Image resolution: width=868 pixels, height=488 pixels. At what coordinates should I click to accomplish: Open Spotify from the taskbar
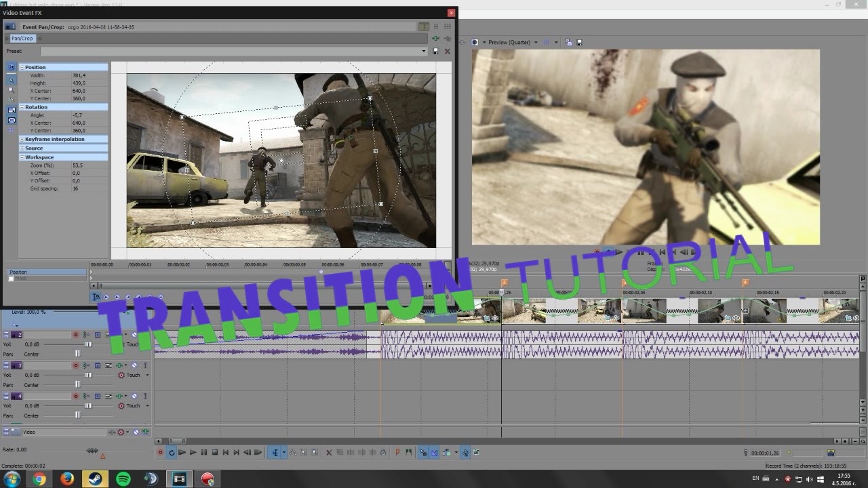point(123,479)
